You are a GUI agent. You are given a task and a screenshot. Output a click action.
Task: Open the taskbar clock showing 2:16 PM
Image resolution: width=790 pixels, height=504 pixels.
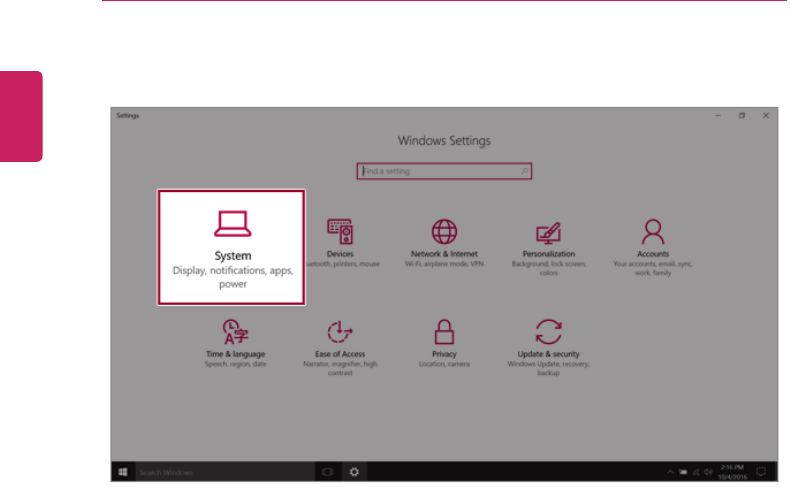point(733,472)
